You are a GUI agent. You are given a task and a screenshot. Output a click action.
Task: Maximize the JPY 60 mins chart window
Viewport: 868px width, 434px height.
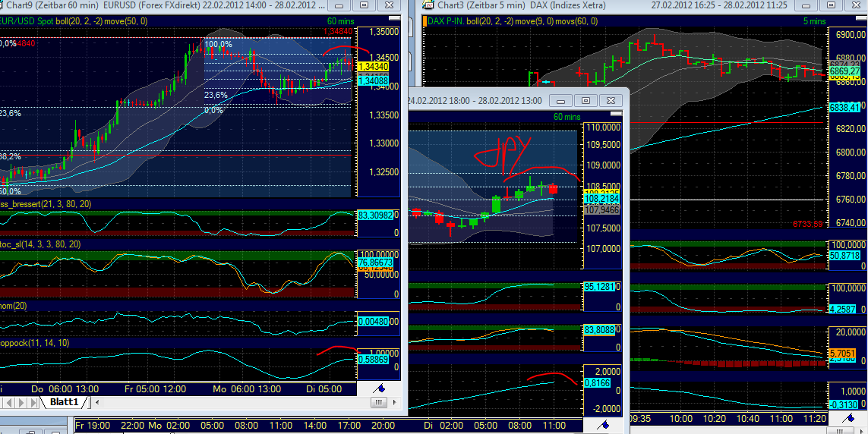[586, 101]
